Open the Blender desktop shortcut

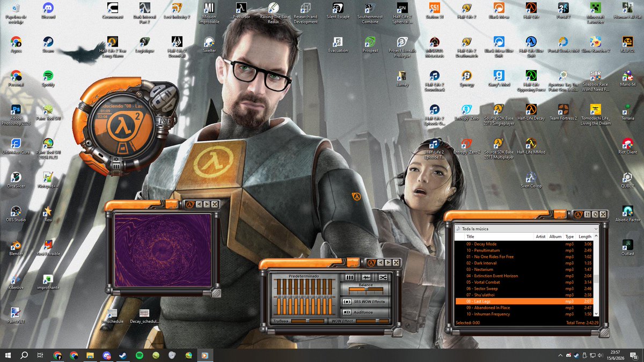16,248
